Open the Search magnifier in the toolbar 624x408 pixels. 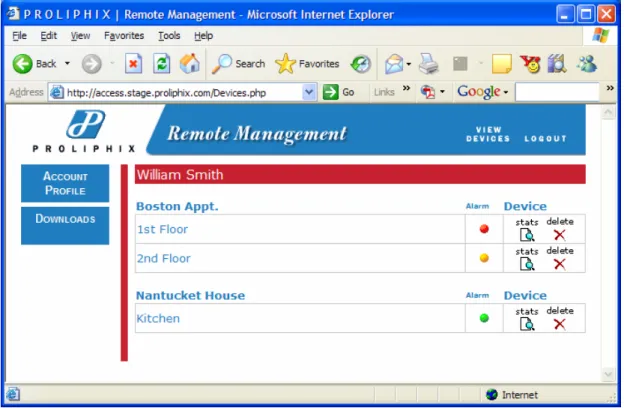pos(238,64)
